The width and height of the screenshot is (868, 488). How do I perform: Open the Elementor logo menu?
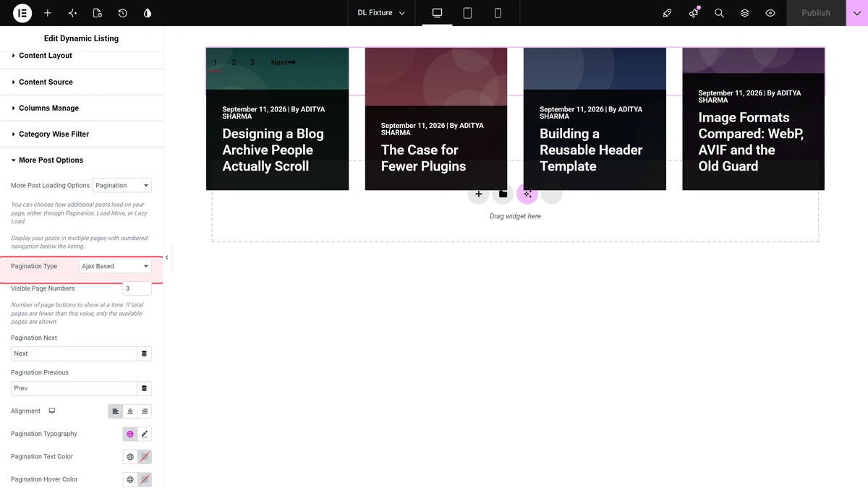22,13
